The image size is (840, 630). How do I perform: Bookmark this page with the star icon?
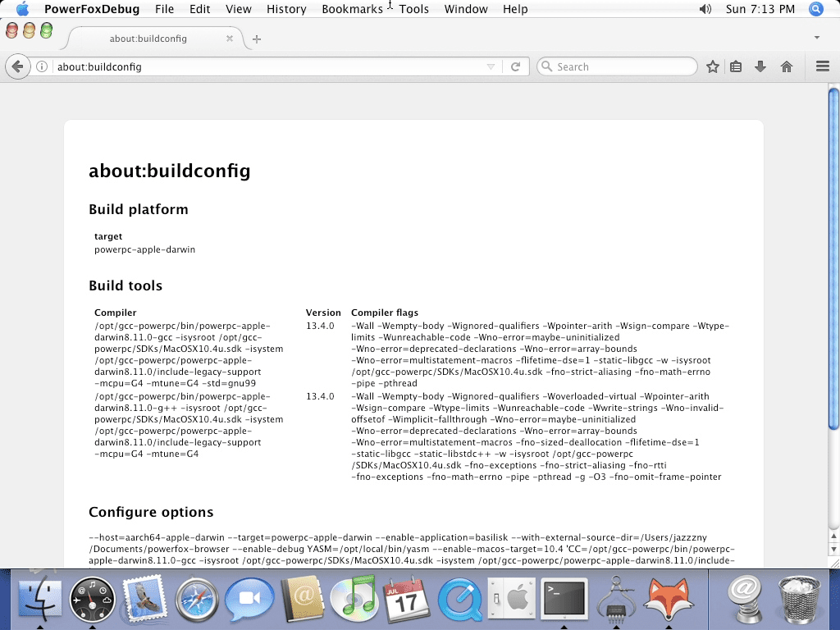(713, 66)
